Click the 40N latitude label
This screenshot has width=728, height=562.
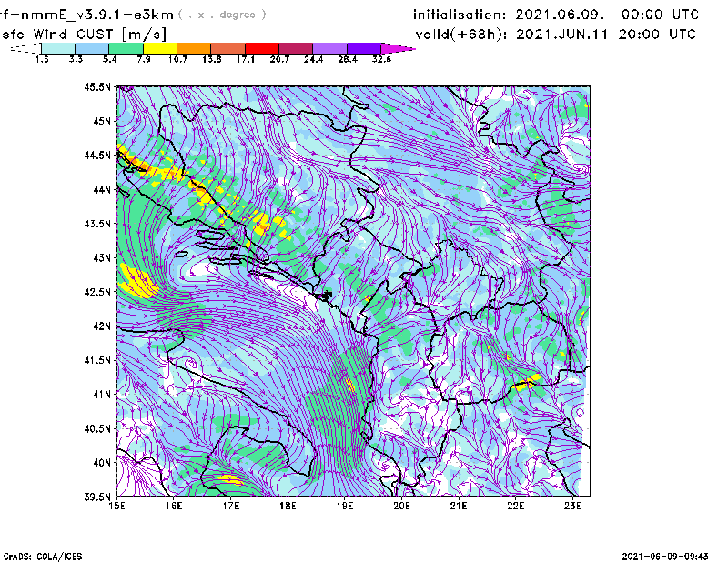[102, 463]
